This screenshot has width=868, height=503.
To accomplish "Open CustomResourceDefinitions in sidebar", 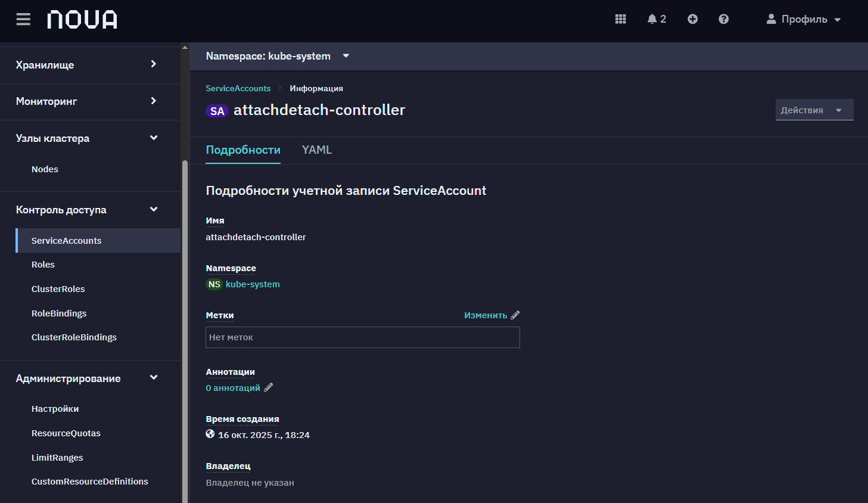I will 89,482.
